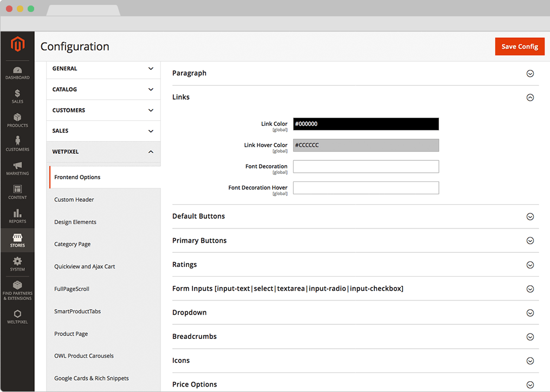This screenshot has height=392, width=550.
Task: Open Reports bar chart icon
Action: click(17, 215)
